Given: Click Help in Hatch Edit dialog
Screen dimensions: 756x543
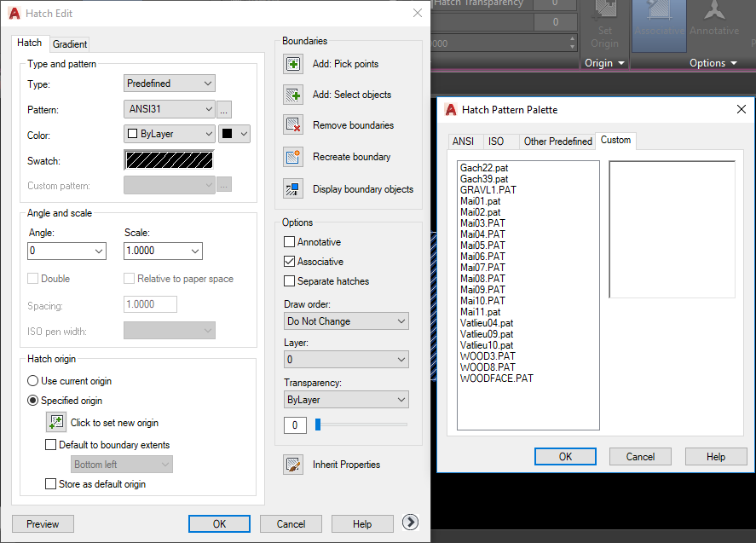Looking at the screenshot, I should point(362,524).
